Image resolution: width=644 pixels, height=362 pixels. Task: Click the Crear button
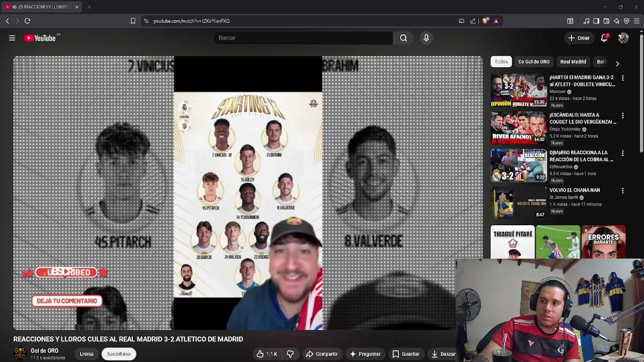pyautogui.click(x=579, y=38)
